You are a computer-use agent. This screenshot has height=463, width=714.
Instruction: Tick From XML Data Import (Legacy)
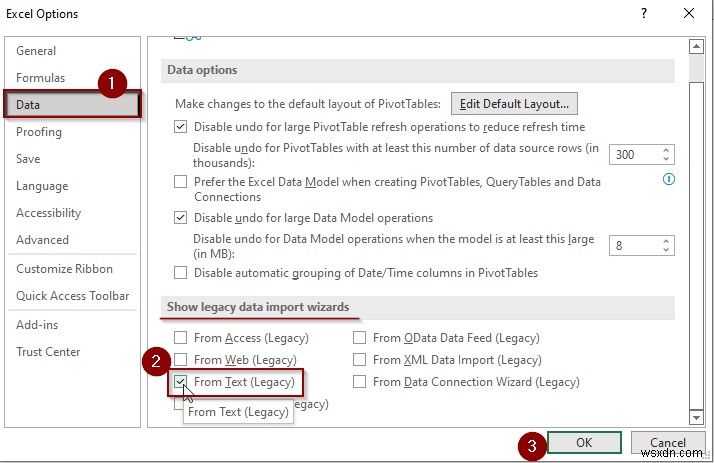point(360,360)
